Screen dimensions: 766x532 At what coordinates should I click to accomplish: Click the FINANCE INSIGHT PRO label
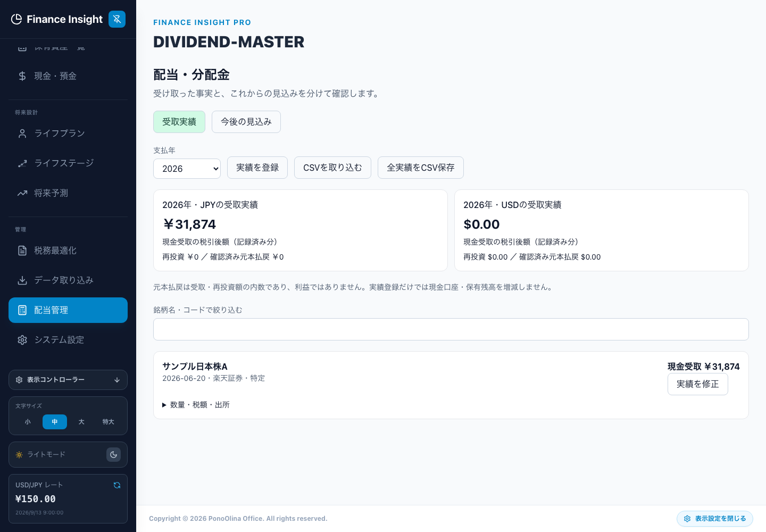202,22
